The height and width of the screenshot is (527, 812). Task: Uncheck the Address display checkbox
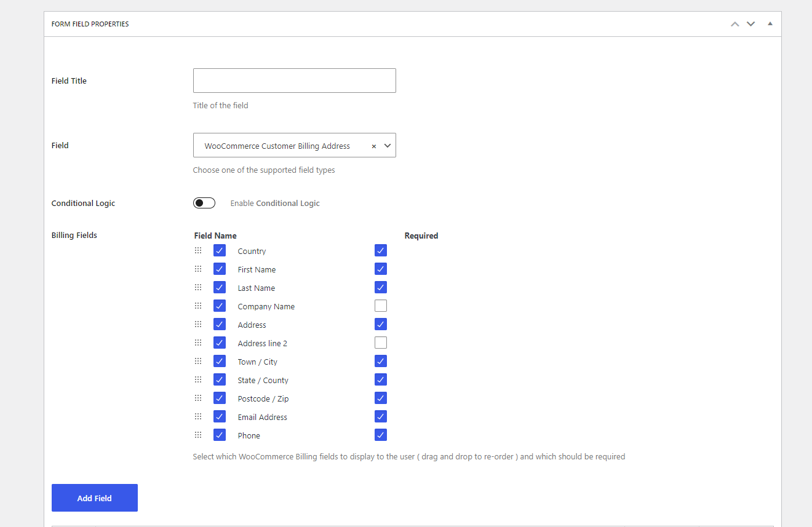point(220,324)
